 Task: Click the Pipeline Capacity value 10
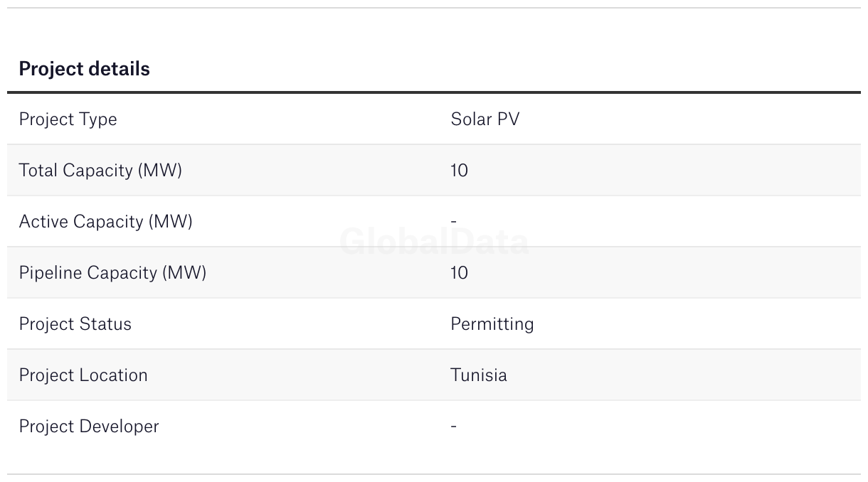tap(459, 273)
